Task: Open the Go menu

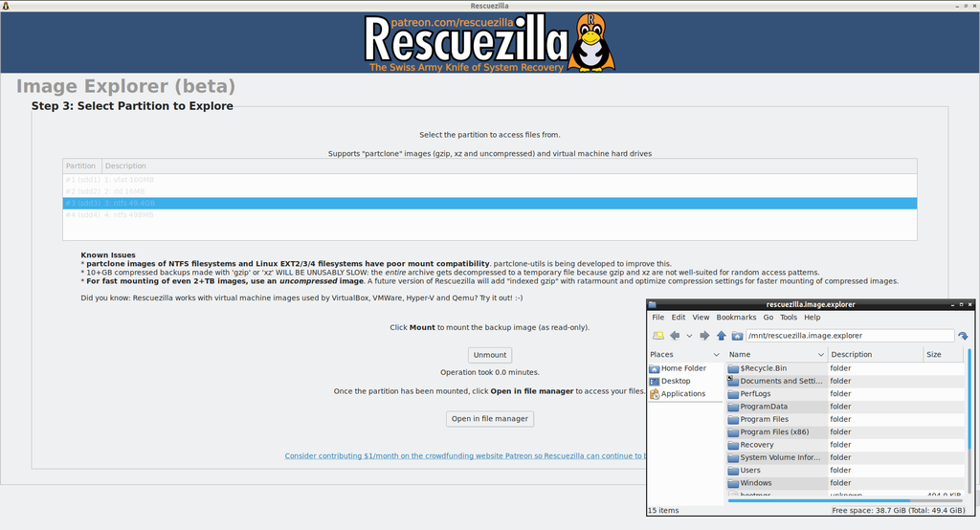Action: pos(768,318)
